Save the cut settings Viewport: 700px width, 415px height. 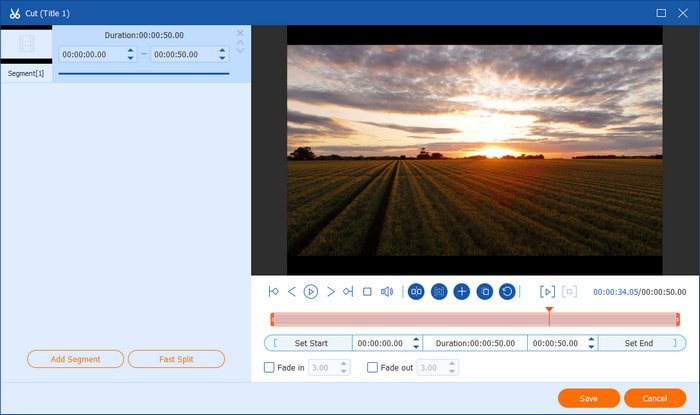tap(589, 398)
